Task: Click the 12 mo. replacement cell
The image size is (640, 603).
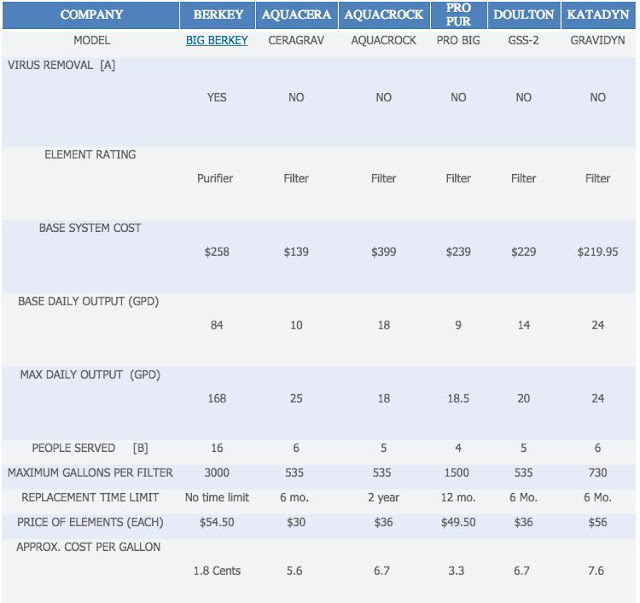Action: tap(458, 498)
